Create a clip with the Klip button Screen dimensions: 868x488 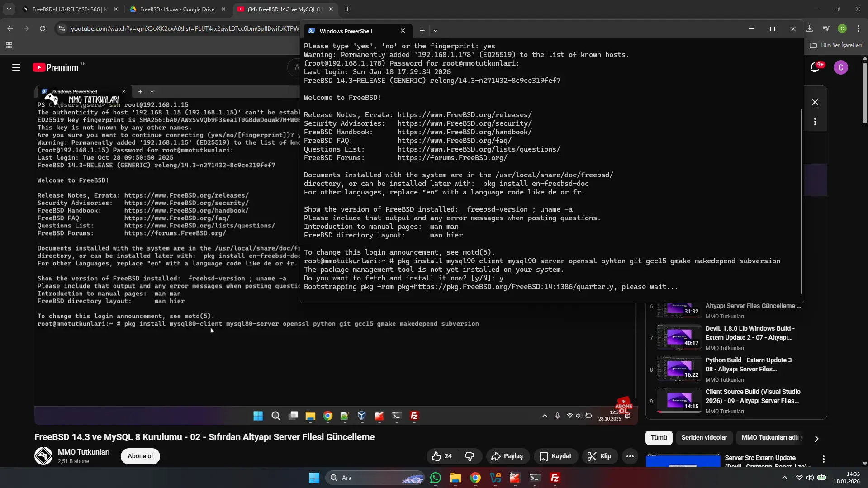pos(599,456)
